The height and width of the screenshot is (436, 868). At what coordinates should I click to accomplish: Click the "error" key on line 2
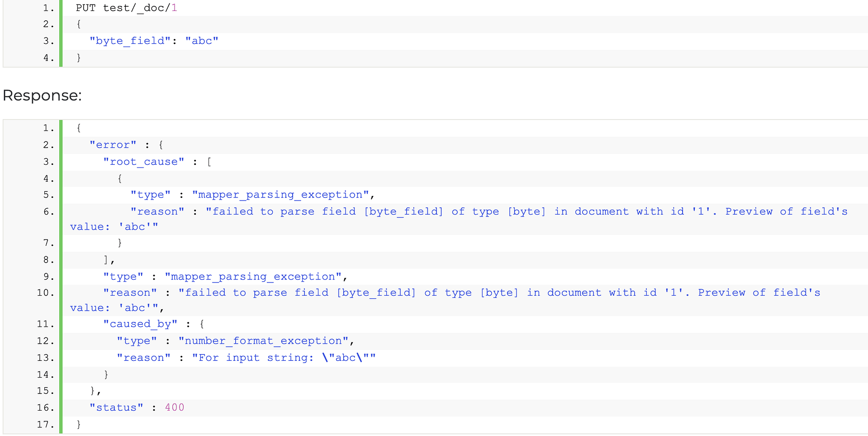113,145
